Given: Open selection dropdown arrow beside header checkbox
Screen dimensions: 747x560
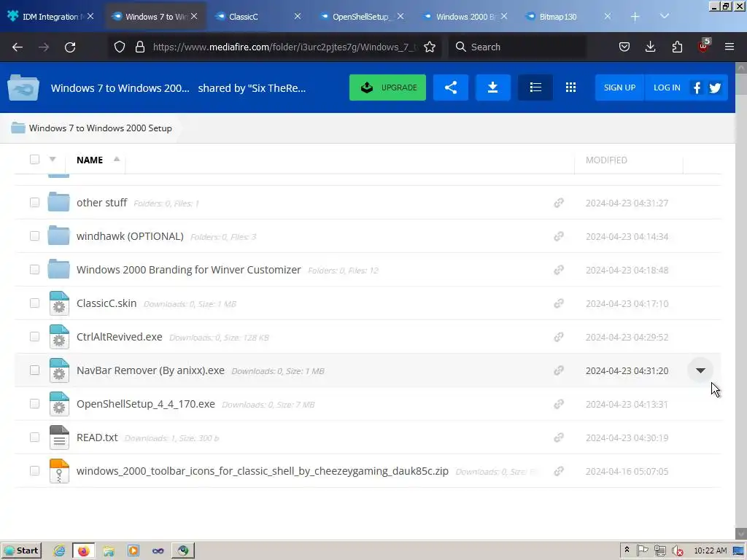Looking at the screenshot, I should click(x=53, y=159).
